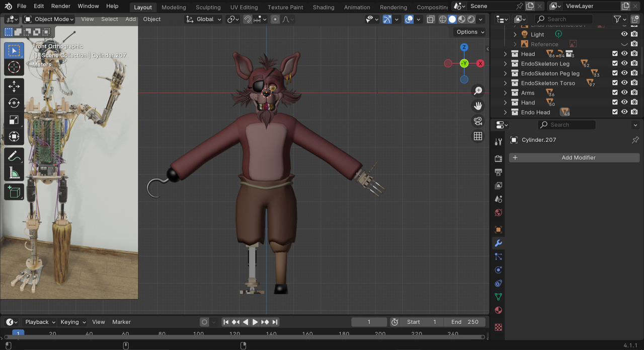The image size is (644, 350).
Task: Switch to the Modeling workspace tab
Action: 174,7
